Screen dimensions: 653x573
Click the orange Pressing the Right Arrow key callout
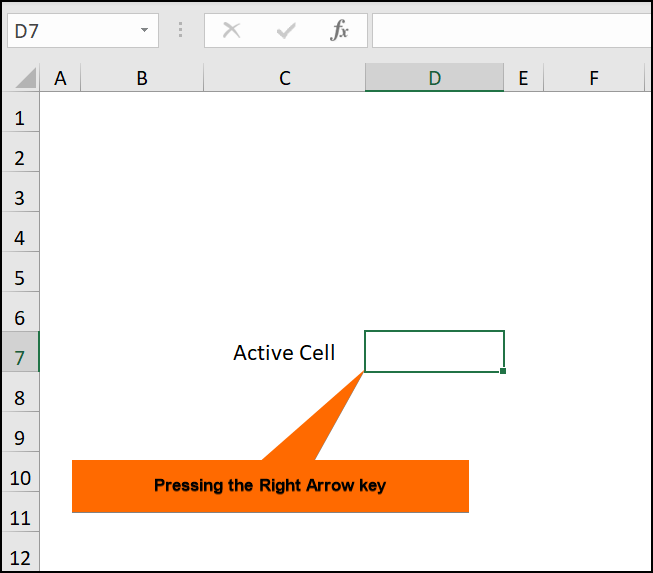pyautogui.click(x=270, y=486)
